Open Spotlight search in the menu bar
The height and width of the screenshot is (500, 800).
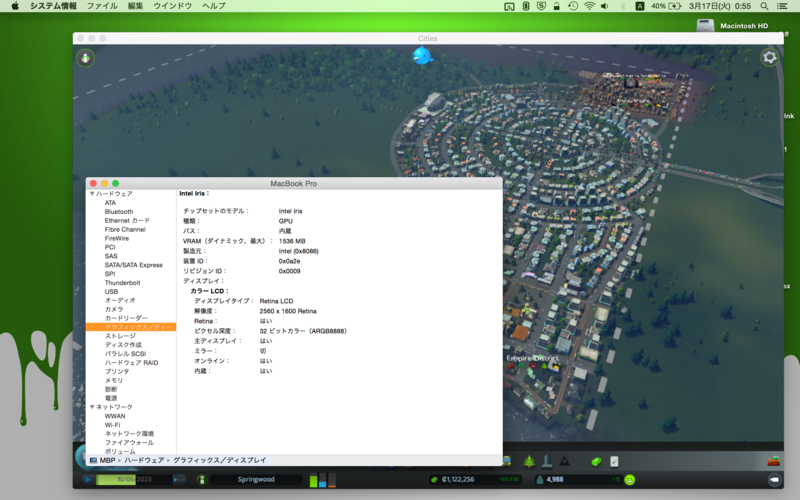click(x=764, y=6)
